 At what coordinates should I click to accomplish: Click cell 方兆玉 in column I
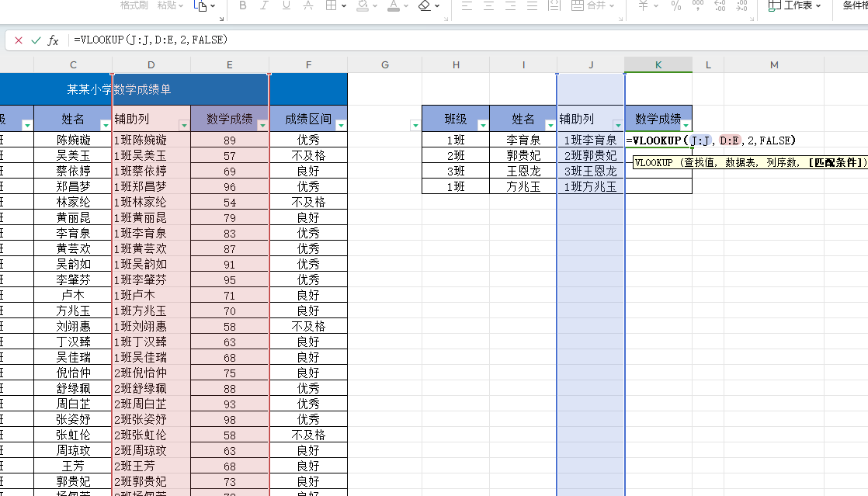point(523,186)
